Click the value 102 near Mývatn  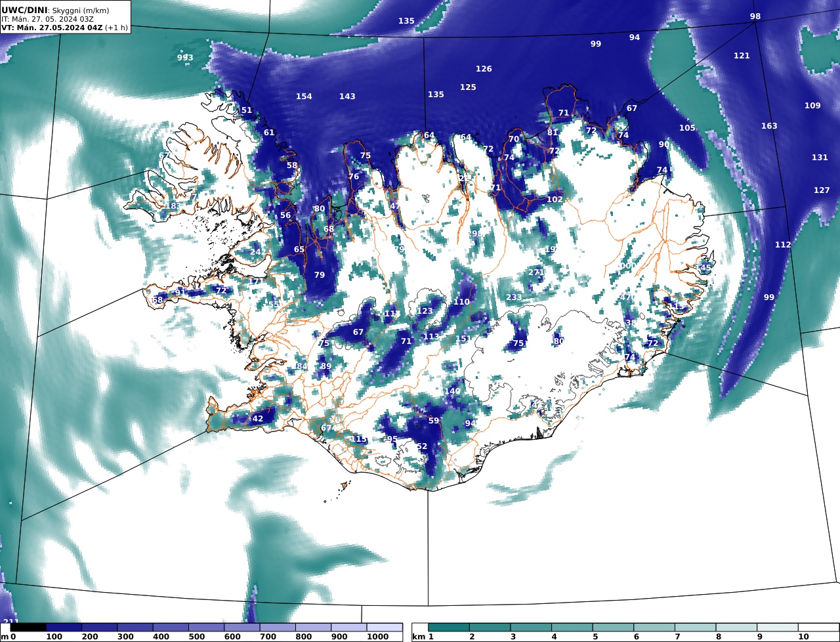tap(555, 200)
